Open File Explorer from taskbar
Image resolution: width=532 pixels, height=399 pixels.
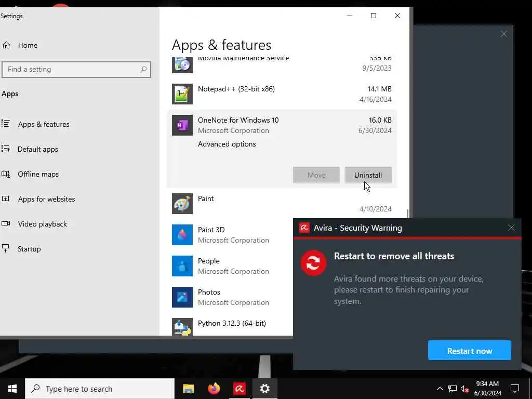(188, 389)
